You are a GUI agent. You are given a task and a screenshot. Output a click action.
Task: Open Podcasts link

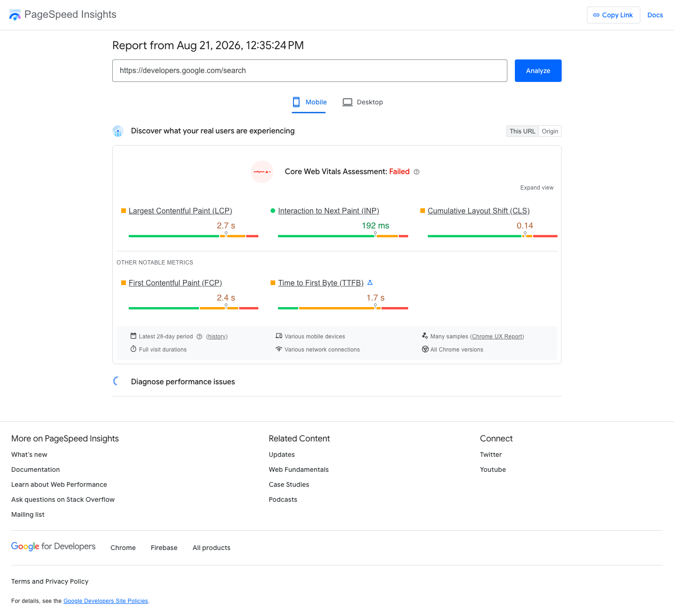283,499
